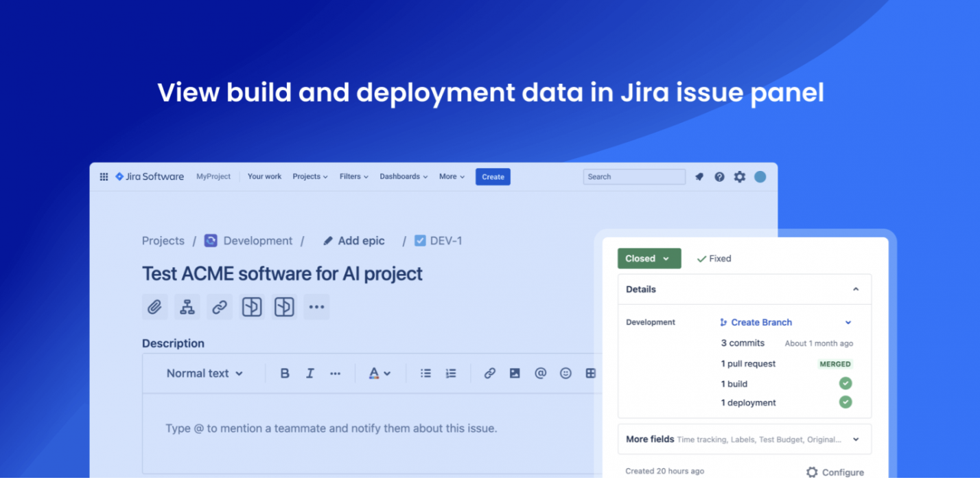Click the bullet list icon

pos(425,374)
